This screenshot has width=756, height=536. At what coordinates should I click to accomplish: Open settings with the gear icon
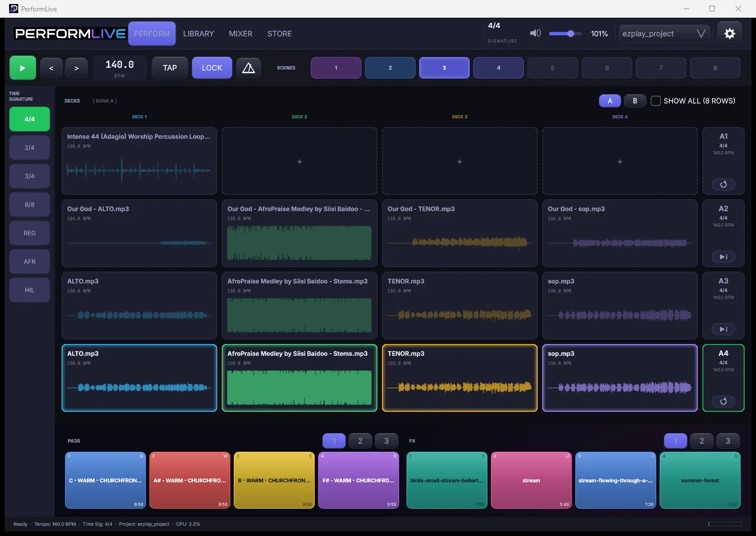(730, 34)
